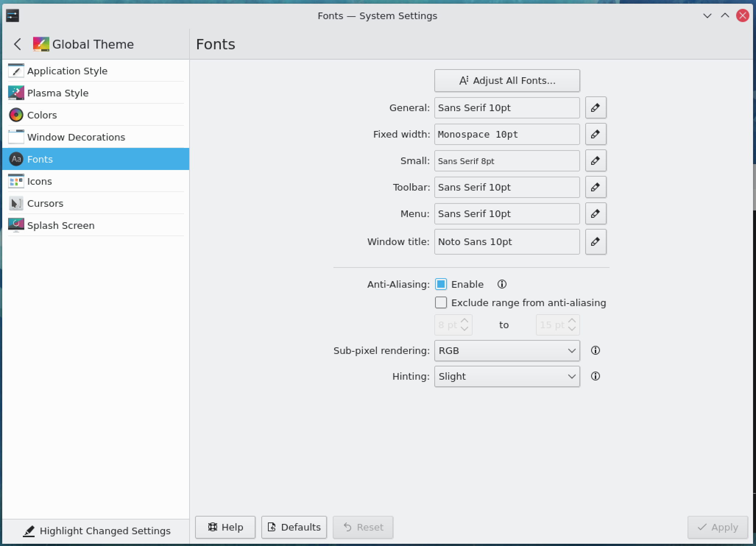Screen dimensions: 756x546
Task: Click the 15 pt range end spinbox
Action: pyautogui.click(x=558, y=325)
